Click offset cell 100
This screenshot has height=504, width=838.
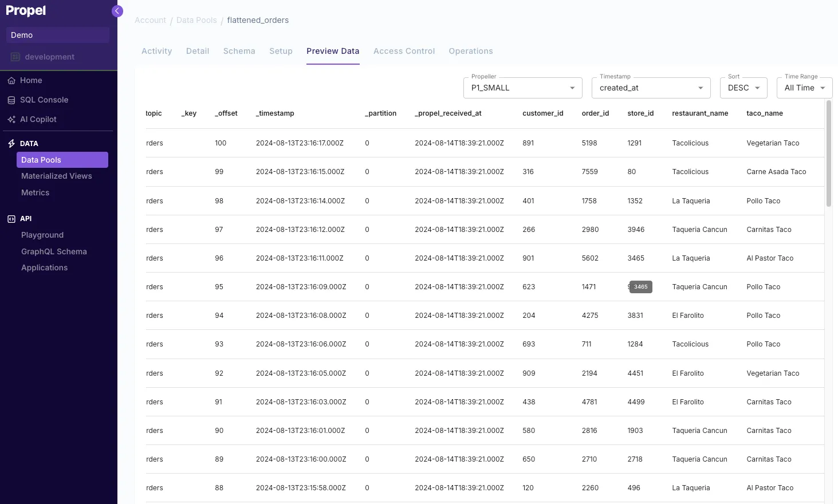tap(221, 143)
